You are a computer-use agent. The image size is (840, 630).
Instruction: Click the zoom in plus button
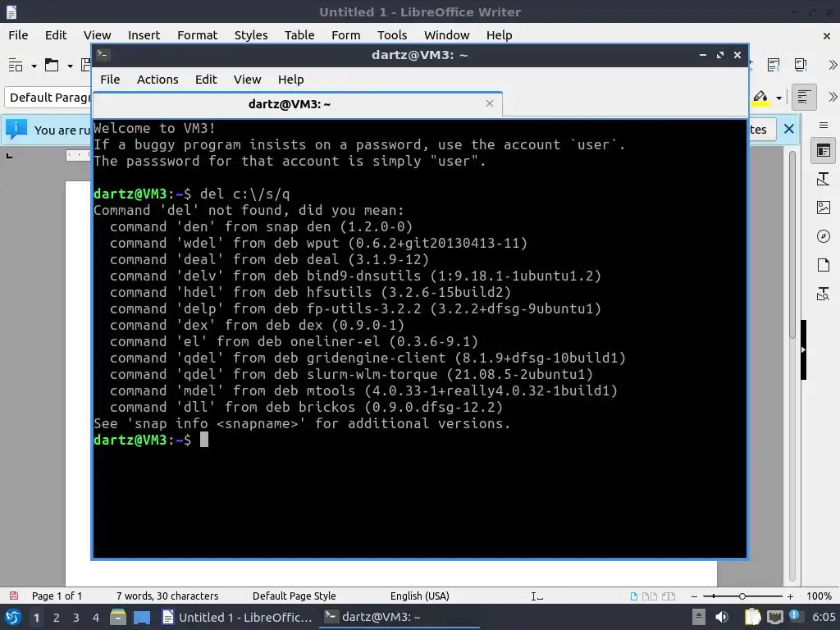(x=790, y=596)
